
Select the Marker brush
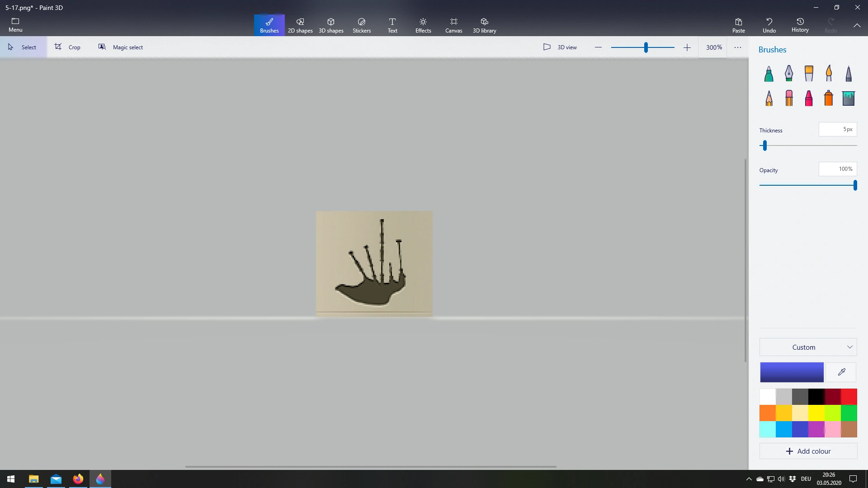click(x=769, y=74)
